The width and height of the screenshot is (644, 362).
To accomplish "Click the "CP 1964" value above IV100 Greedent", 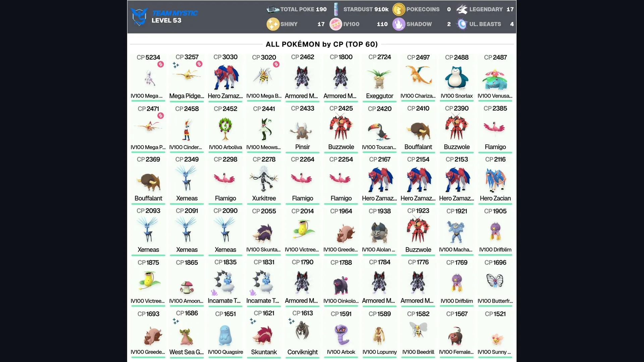I will (x=341, y=211).
